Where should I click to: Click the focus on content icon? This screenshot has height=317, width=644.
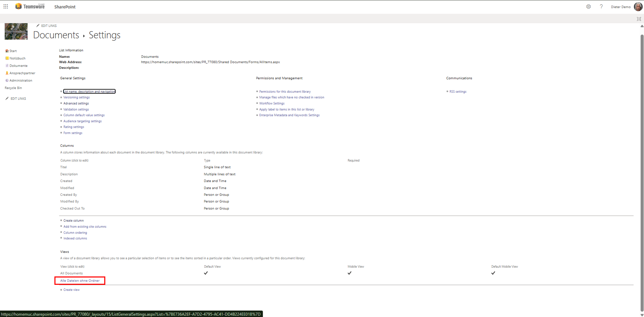pos(639,19)
